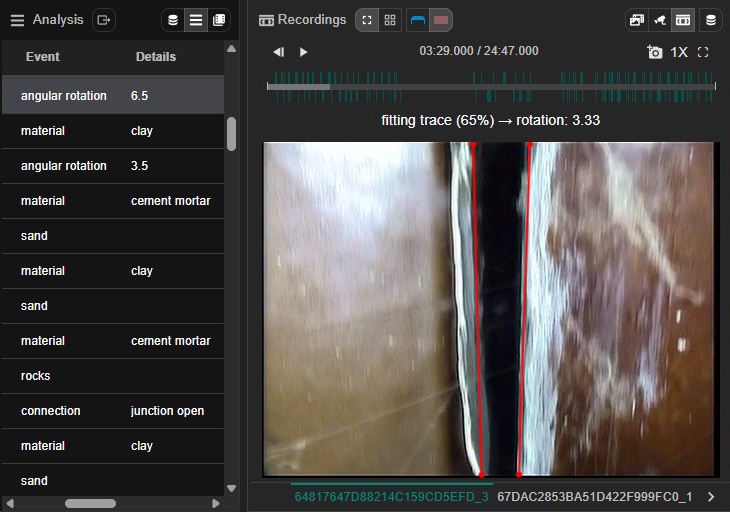Screen dimensions: 730x512
Task: Switch to single-view recording layout
Action: click(x=367, y=20)
